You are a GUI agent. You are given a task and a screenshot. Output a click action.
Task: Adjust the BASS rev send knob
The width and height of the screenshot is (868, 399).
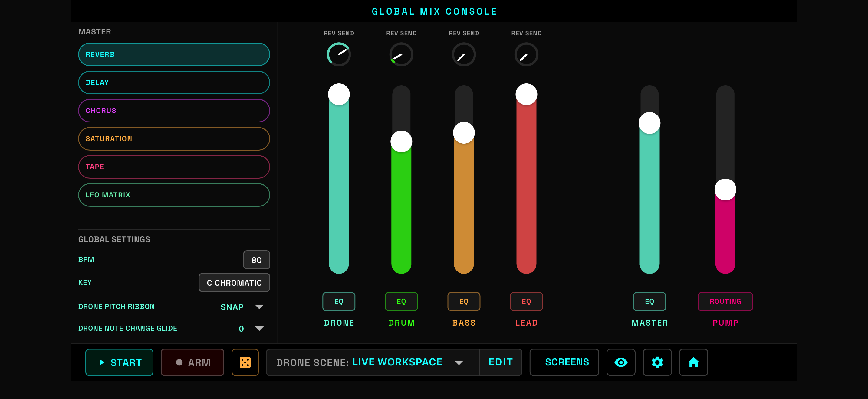click(464, 54)
